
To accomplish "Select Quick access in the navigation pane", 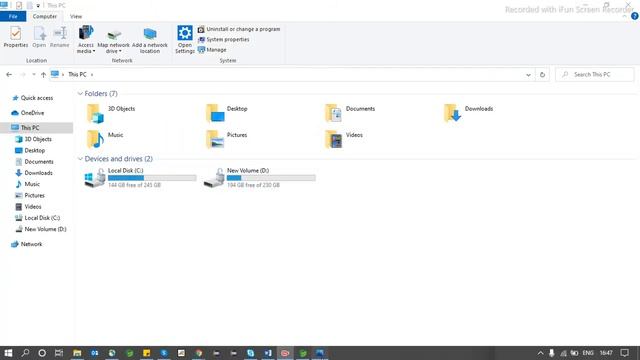I will (37, 98).
